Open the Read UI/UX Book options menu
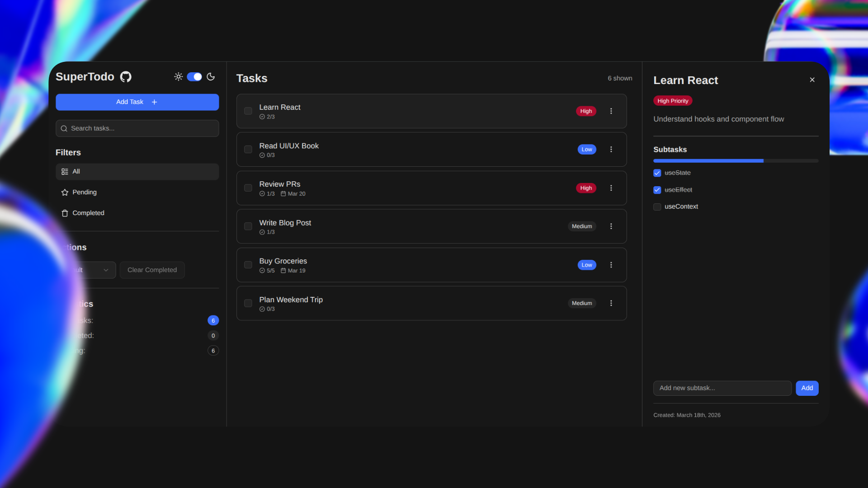868x488 pixels. (x=611, y=150)
